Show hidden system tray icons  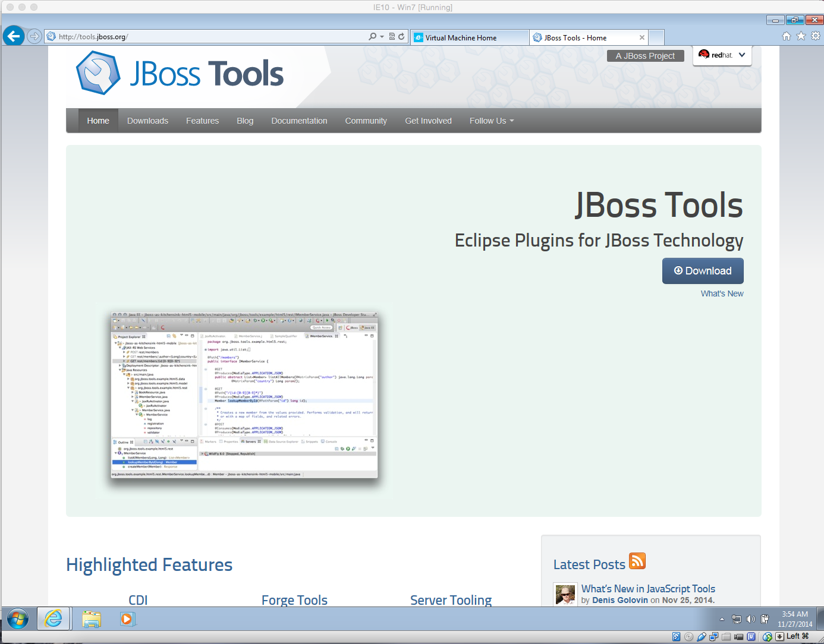[x=722, y=619]
